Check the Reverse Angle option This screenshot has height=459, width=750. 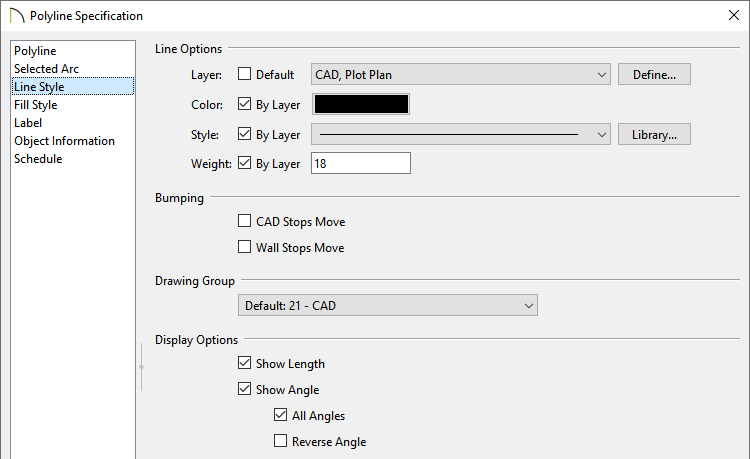coord(280,441)
